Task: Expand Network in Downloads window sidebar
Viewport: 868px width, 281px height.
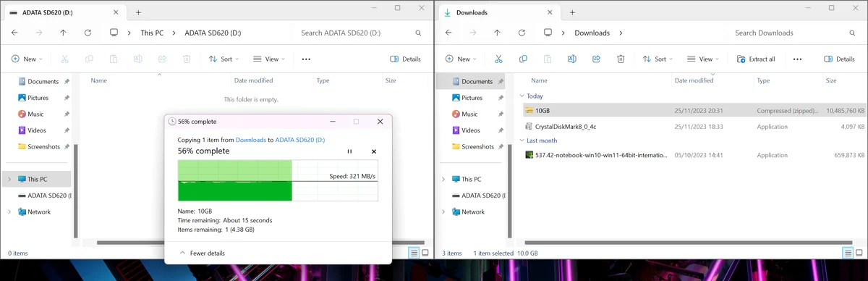Action: pos(443,212)
